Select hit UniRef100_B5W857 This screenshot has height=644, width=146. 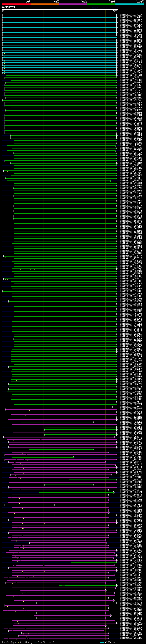pos(131,525)
